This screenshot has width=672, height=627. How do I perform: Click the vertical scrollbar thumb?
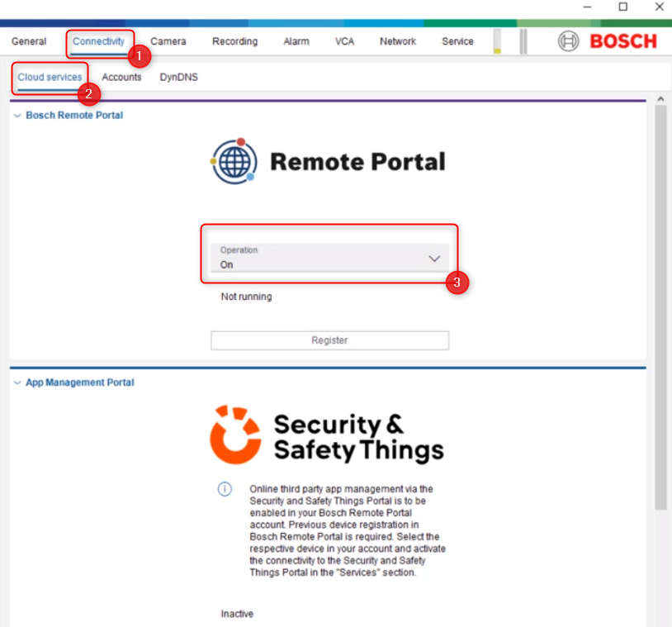[661, 307]
